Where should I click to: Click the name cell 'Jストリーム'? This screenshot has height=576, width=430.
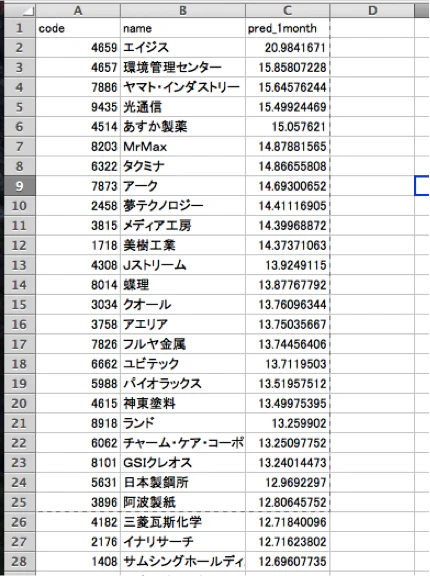(x=183, y=265)
